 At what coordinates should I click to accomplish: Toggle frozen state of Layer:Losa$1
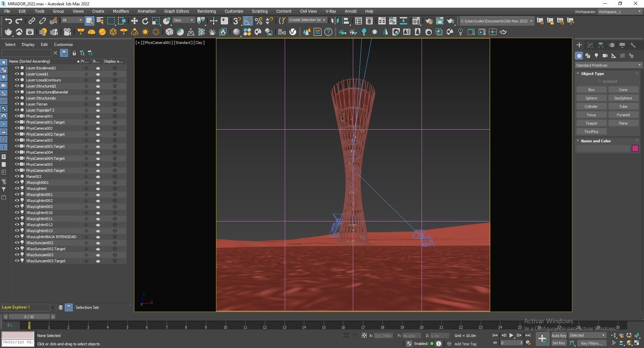point(86,74)
